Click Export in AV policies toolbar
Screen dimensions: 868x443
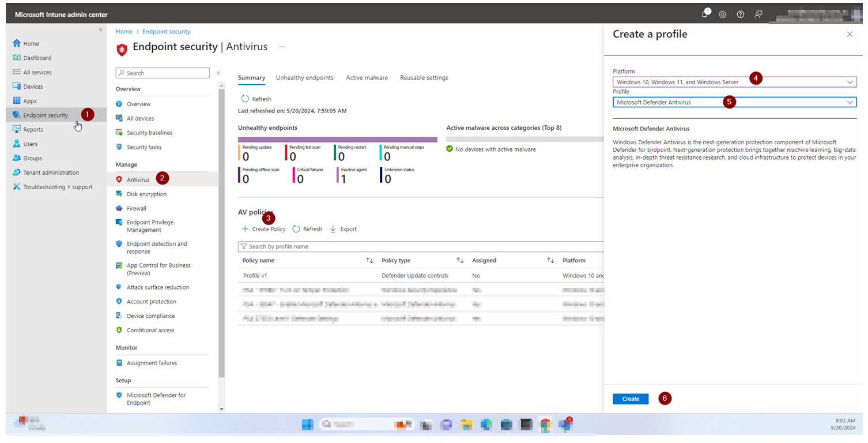pyautogui.click(x=343, y=229)
